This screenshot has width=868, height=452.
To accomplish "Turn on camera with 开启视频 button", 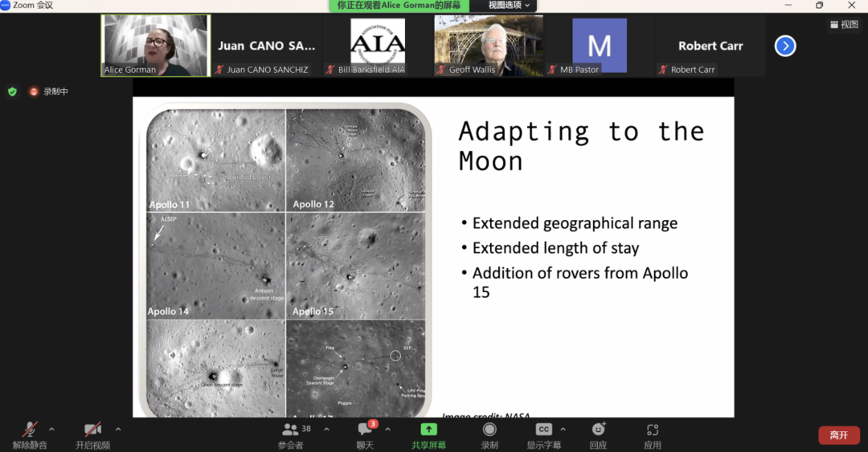I will 93,435.
